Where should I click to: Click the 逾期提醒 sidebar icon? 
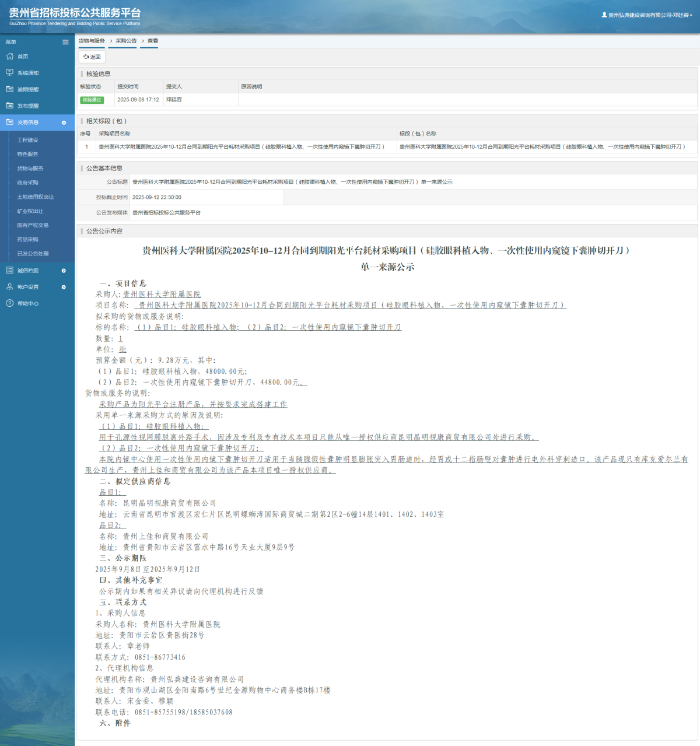click(x=9, y=89)
